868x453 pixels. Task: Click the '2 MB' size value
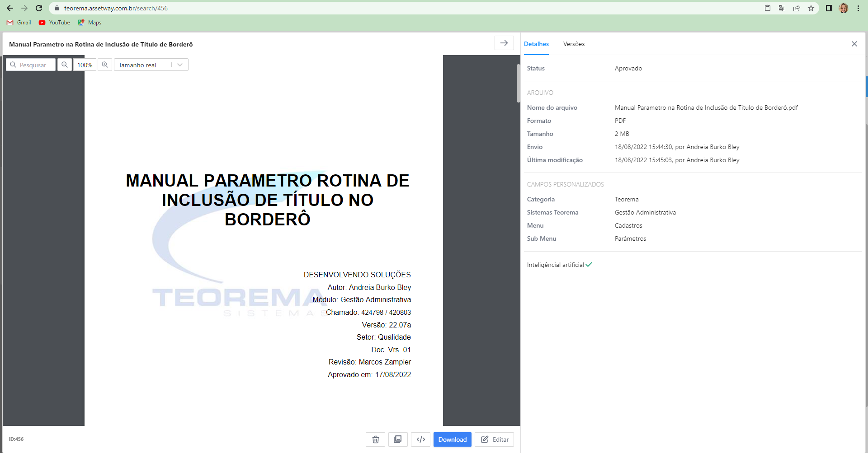pos(622,134)
